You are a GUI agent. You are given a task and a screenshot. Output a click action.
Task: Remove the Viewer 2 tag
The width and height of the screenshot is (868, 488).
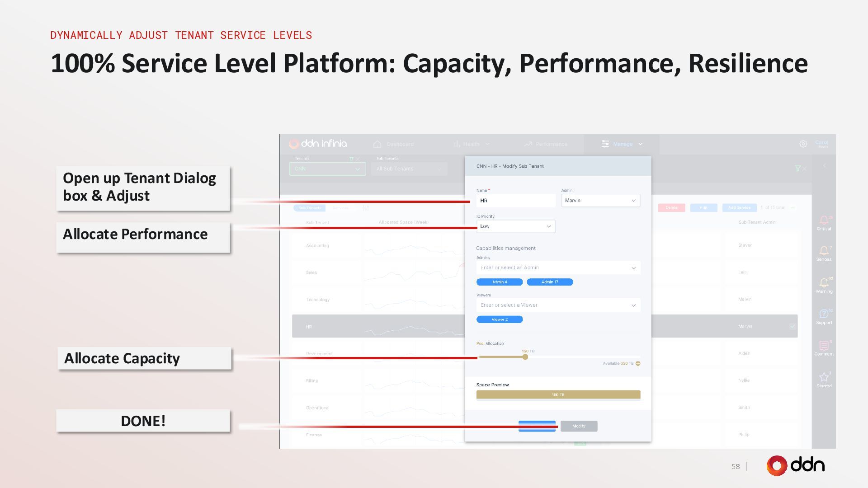pyautogui.click(x=500, y=319)
